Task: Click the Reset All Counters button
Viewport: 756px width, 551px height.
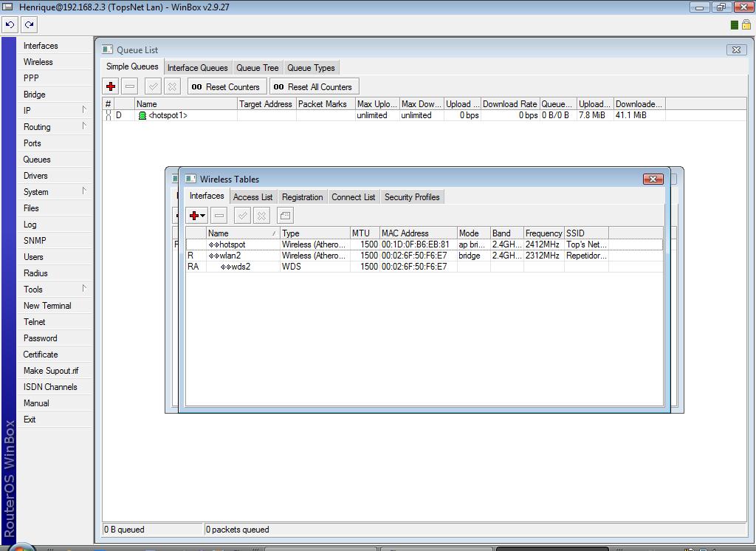Action: coord(314,87)
